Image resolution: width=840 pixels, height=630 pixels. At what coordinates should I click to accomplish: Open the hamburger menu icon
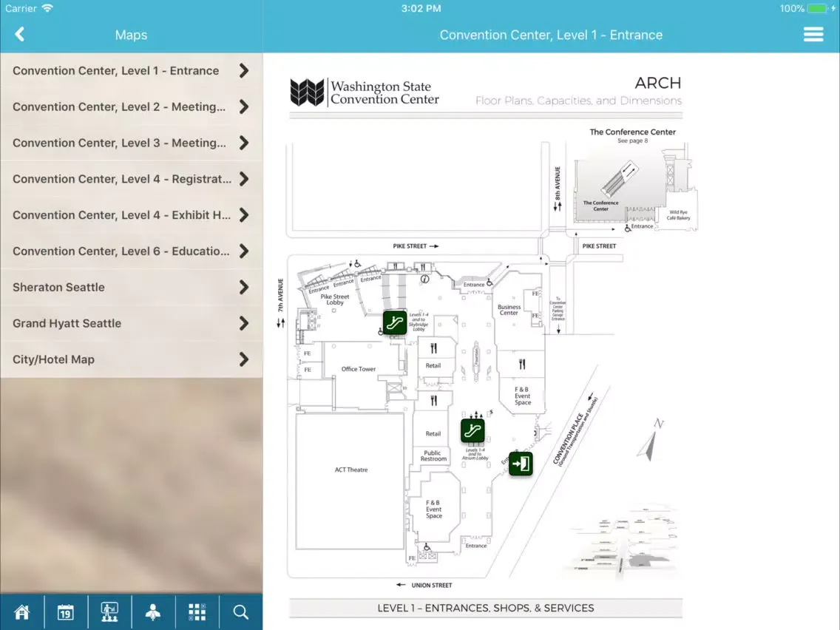813,34
